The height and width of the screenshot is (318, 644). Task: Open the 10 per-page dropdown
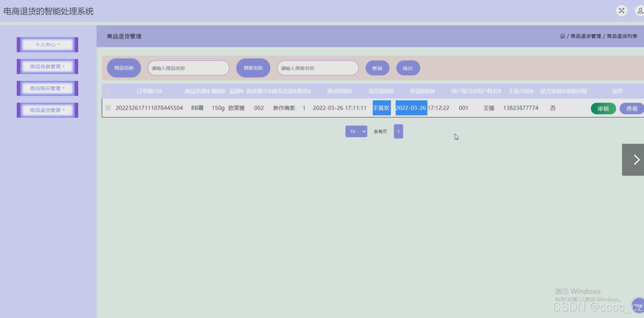tap(356, 131)
